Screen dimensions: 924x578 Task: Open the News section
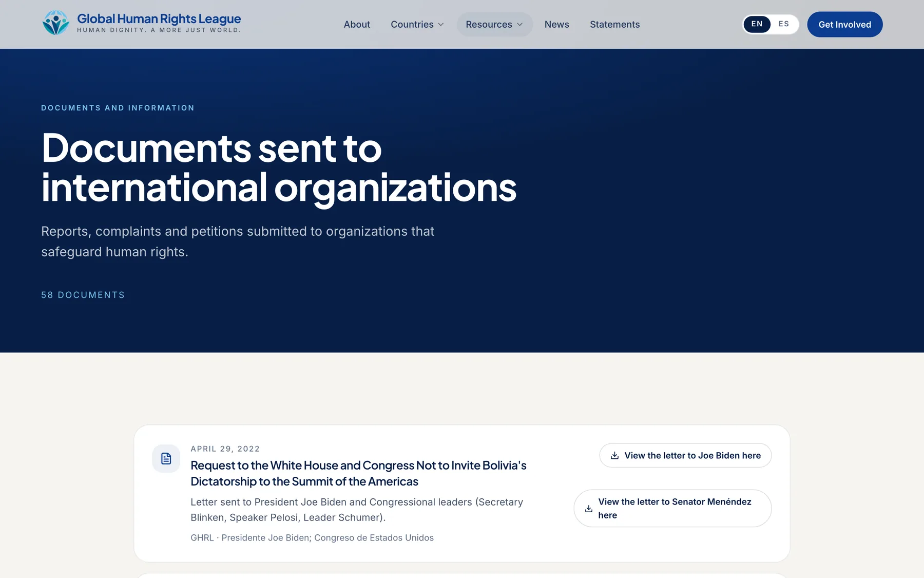point(556,24)
